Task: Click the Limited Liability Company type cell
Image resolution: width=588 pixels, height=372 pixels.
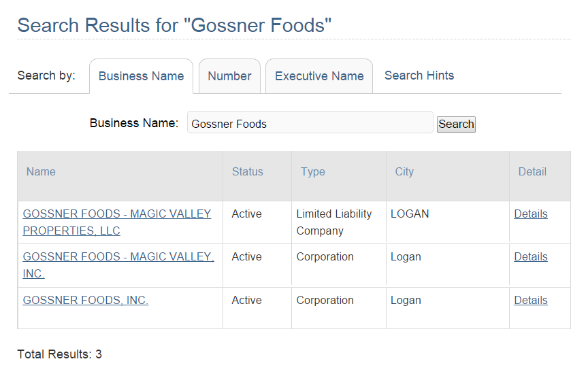Action: (x=333, y=222)
